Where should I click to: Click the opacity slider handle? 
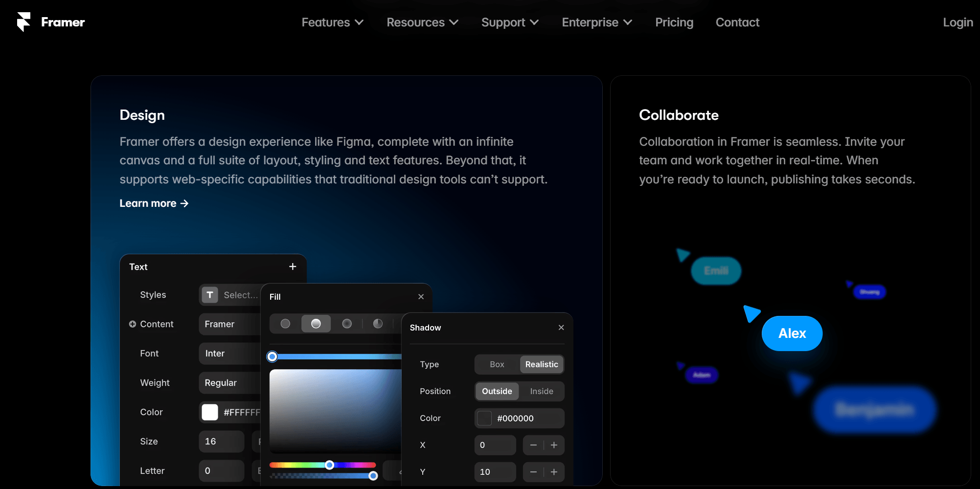(x=373, y=475)
